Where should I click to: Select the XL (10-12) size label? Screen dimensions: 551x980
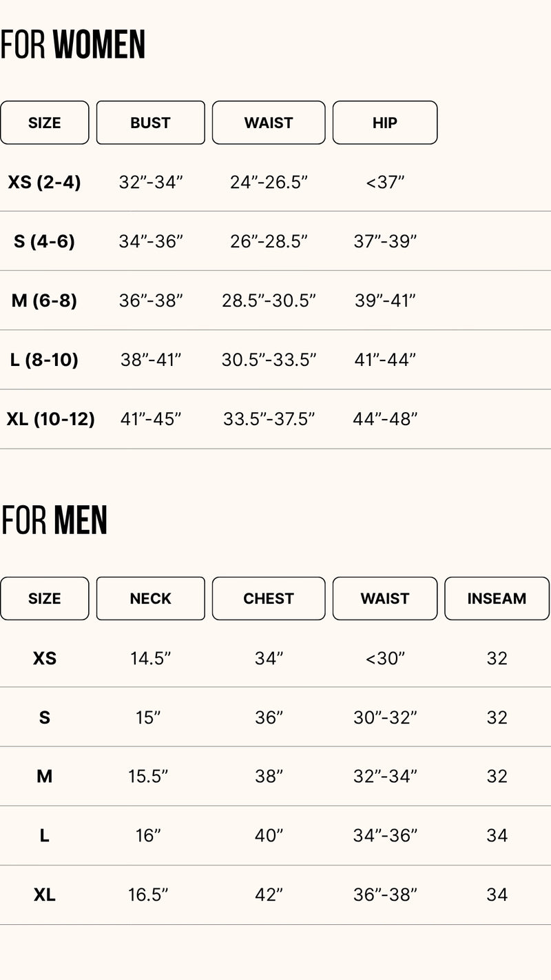tap(50, 419)
